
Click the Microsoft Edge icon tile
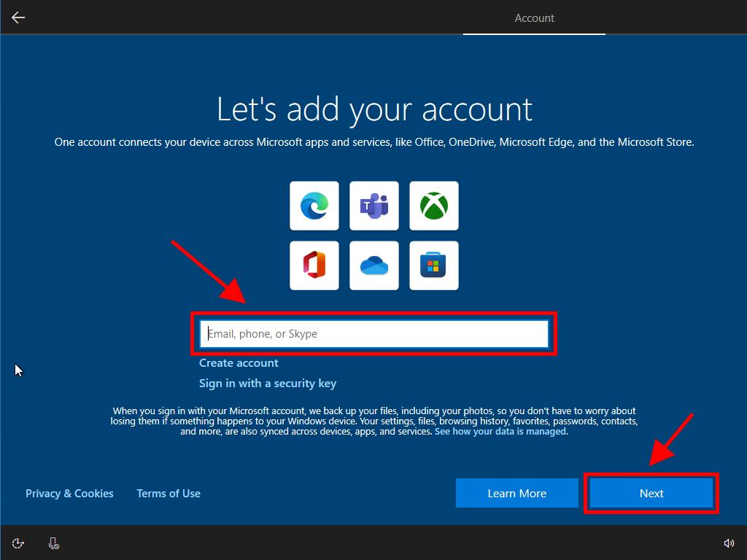coord(314,206)
